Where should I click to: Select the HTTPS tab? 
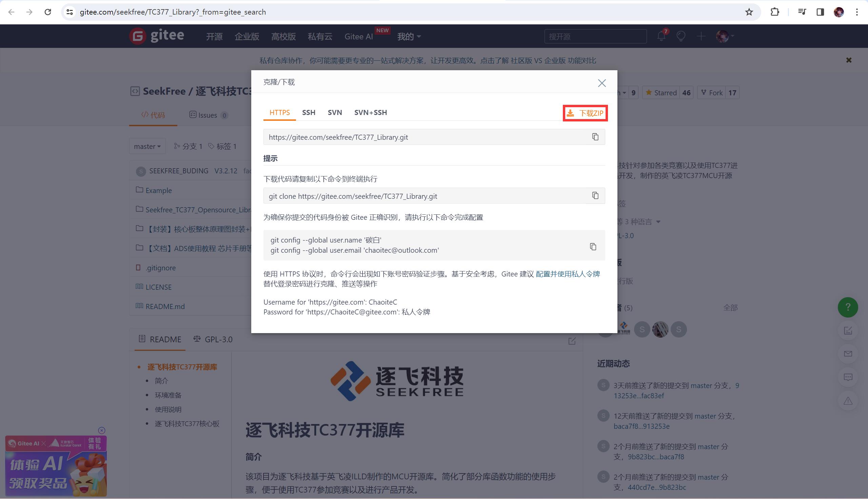coord(279,112)
